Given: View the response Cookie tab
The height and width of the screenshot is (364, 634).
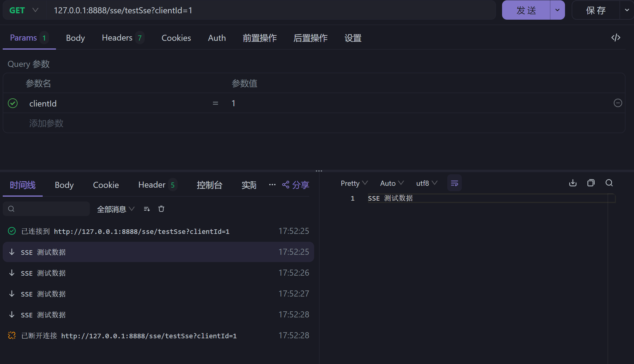Looking at the screenshot, I should pyautogui.click(x=106, y=185).
